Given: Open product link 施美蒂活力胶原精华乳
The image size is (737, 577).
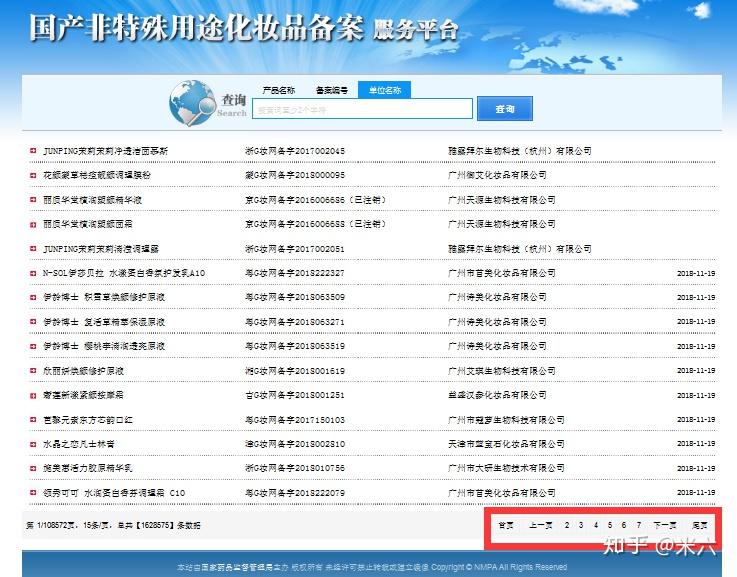Looking at the screenshot, I should [87, 468].
